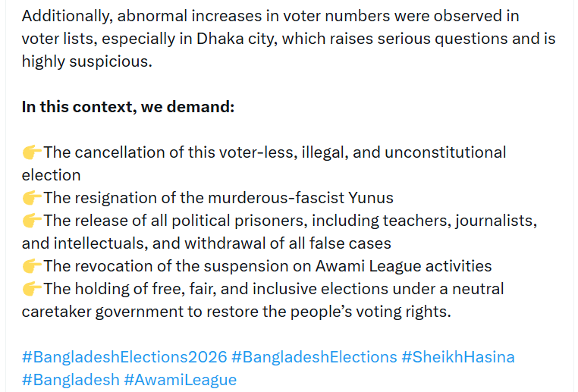Click the #SheikhHasina hashtag
The image size is (578, 392).
[x=458, y=357]
